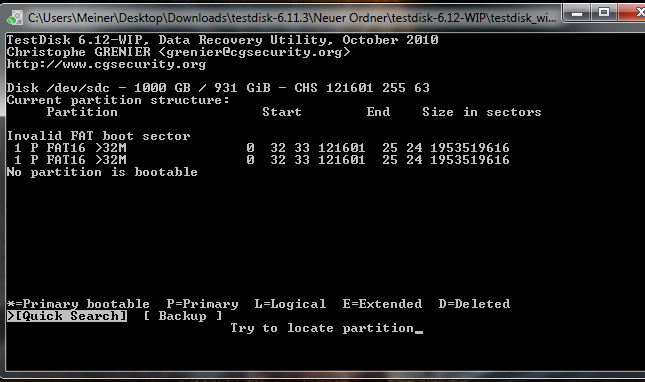The image size is (645, 382).
Task: Click the 'P=Primary' legend entry
Action: [x=202, y=304]
